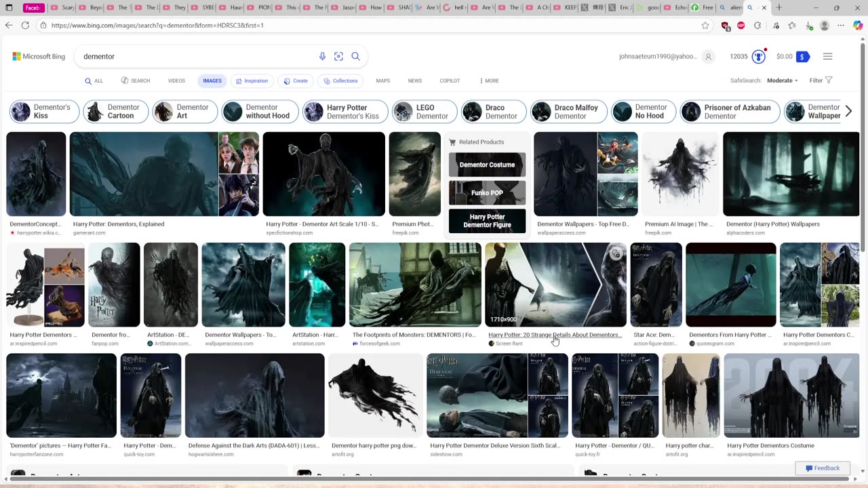Image resolution: width=868 pixels, height=488 pixels.
Task: Click the 12035 rewards points count
Action: coord(738,57)
